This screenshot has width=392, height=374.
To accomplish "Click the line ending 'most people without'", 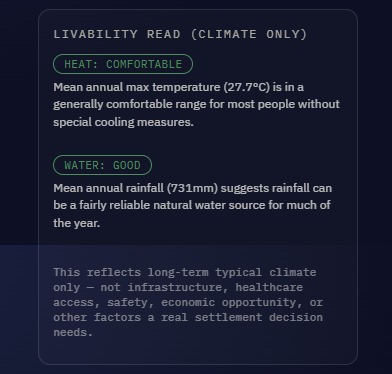I will (x=196, y=104).
